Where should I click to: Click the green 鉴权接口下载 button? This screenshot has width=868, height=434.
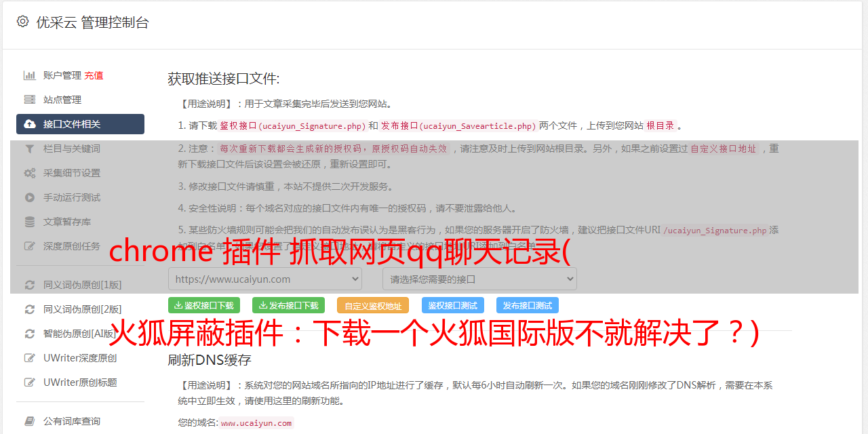[x=204, y=305]
